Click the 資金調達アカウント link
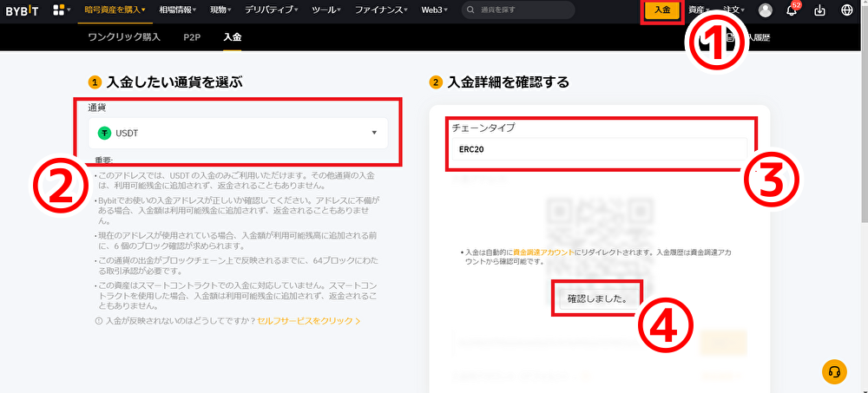 [x=542, y=252]
